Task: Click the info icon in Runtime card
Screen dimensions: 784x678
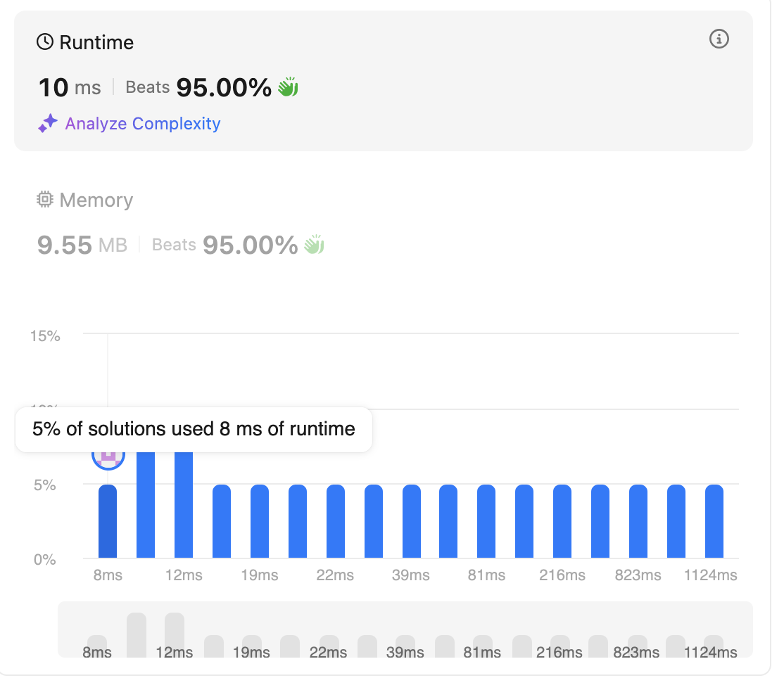Action: coord(719,39)
